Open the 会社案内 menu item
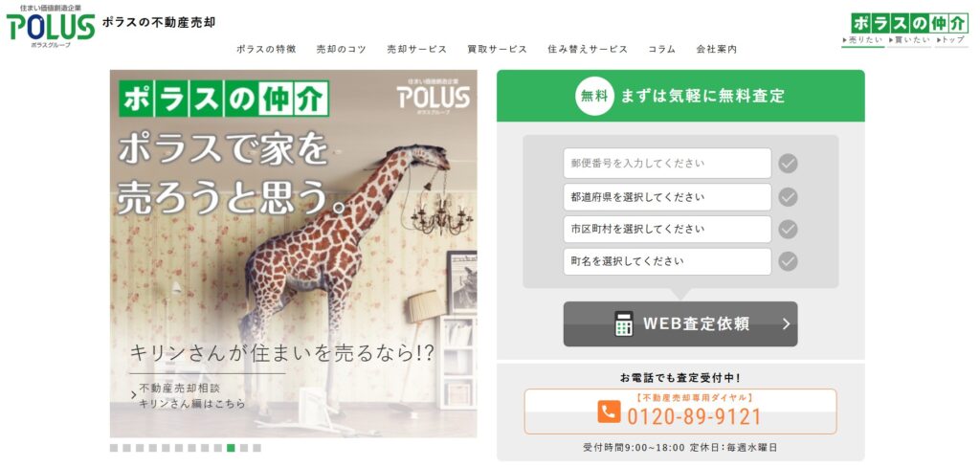 717,49
